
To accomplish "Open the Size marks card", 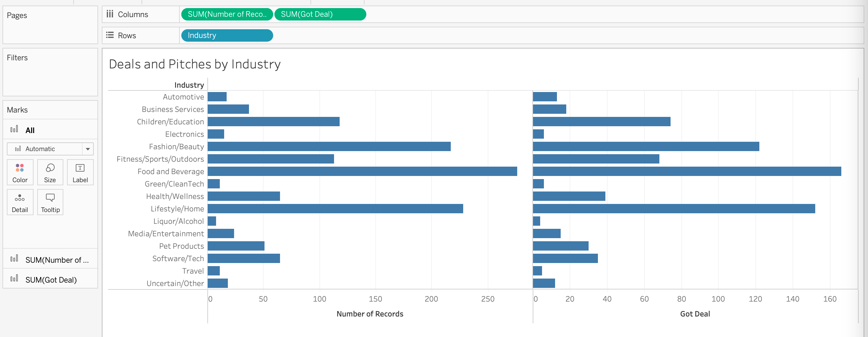I will 50,172.
